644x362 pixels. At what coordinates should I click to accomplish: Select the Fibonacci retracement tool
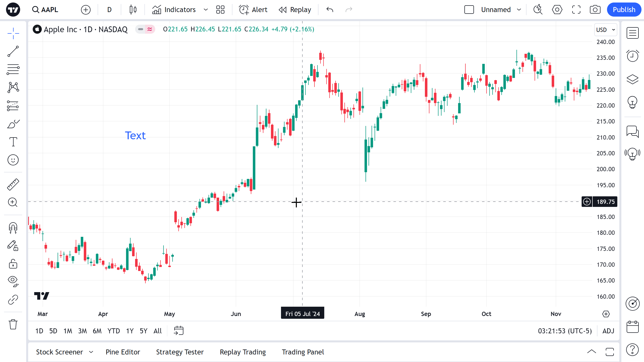13,69
